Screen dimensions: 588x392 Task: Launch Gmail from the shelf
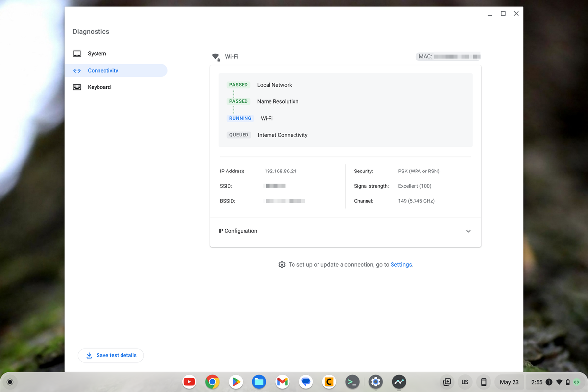pos(282,382)
